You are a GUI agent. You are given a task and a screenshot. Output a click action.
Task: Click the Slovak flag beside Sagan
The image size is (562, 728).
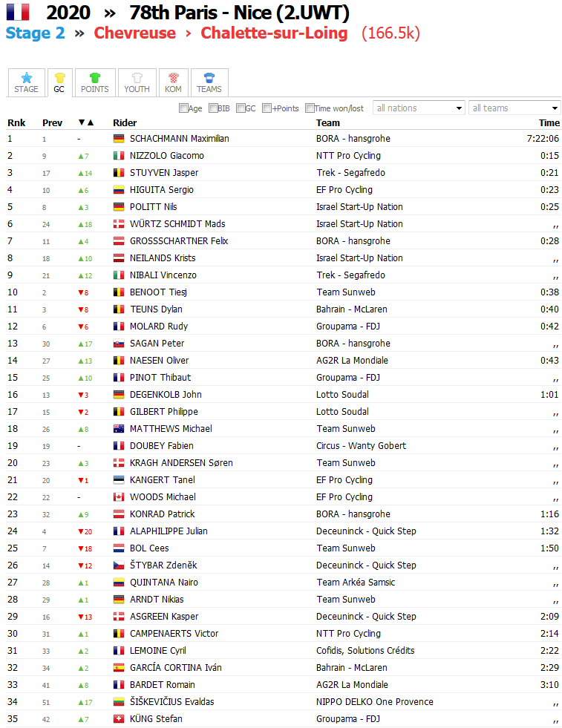[119, 344]
